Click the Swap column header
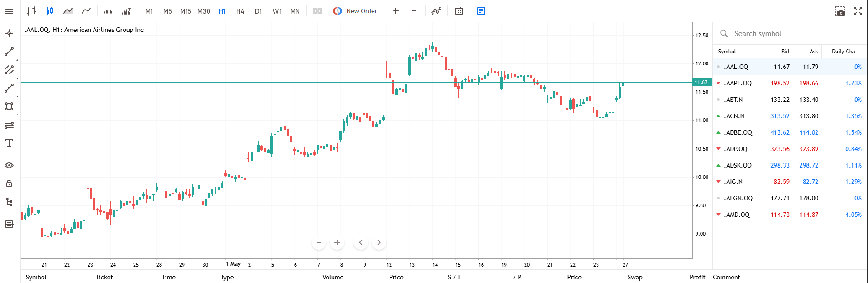Image resolution: width=868 pixels, height=283 pixels. (635, 277)
